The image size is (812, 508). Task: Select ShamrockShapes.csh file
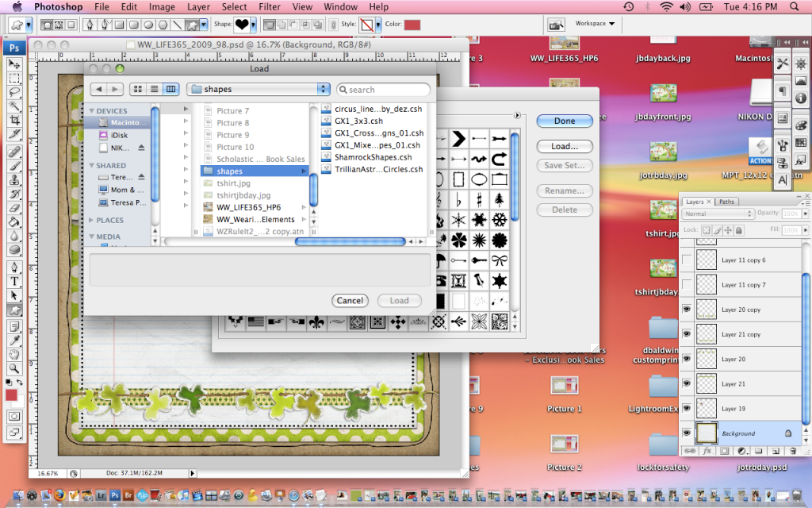pyautogui.click(x=373, y=157)
